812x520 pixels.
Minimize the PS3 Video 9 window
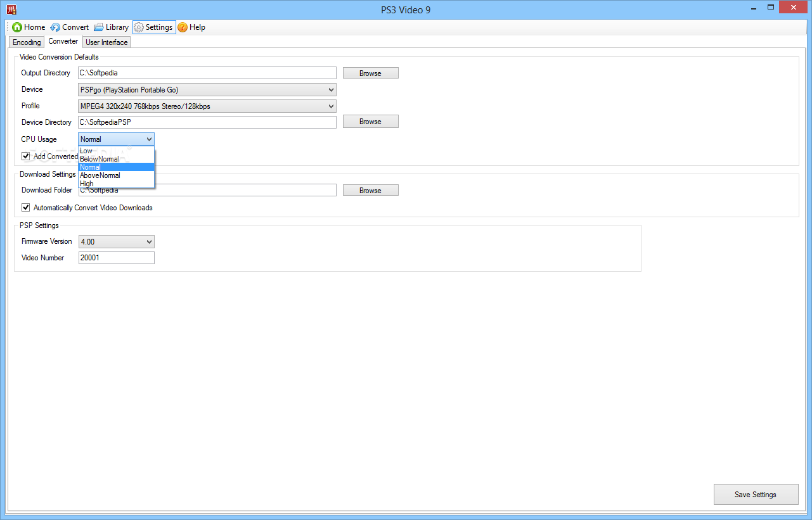754,8
